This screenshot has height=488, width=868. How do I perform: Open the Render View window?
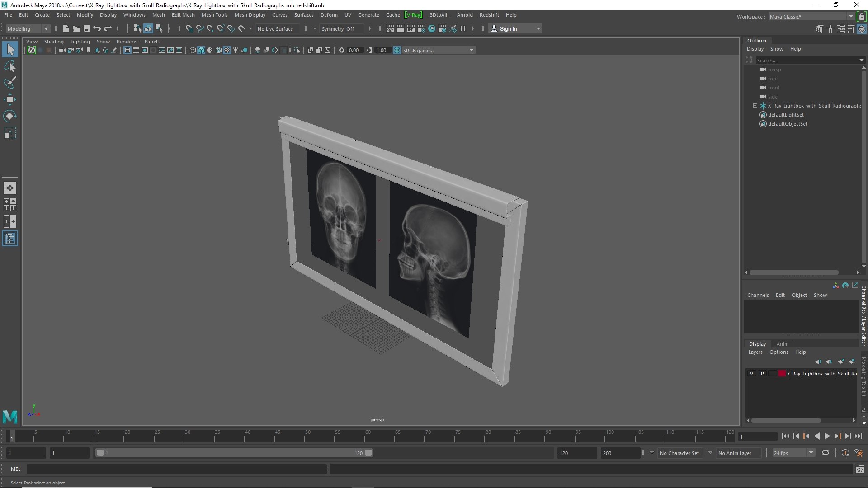390,28
